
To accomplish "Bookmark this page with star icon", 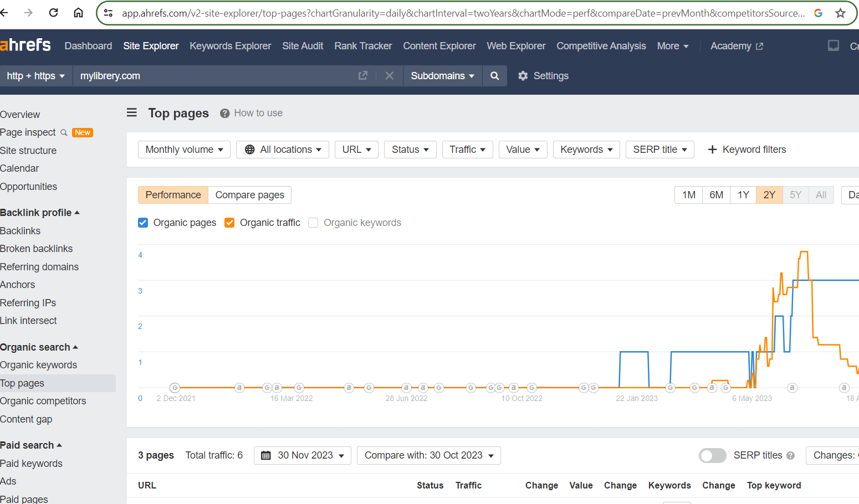I will click(840, 13).
